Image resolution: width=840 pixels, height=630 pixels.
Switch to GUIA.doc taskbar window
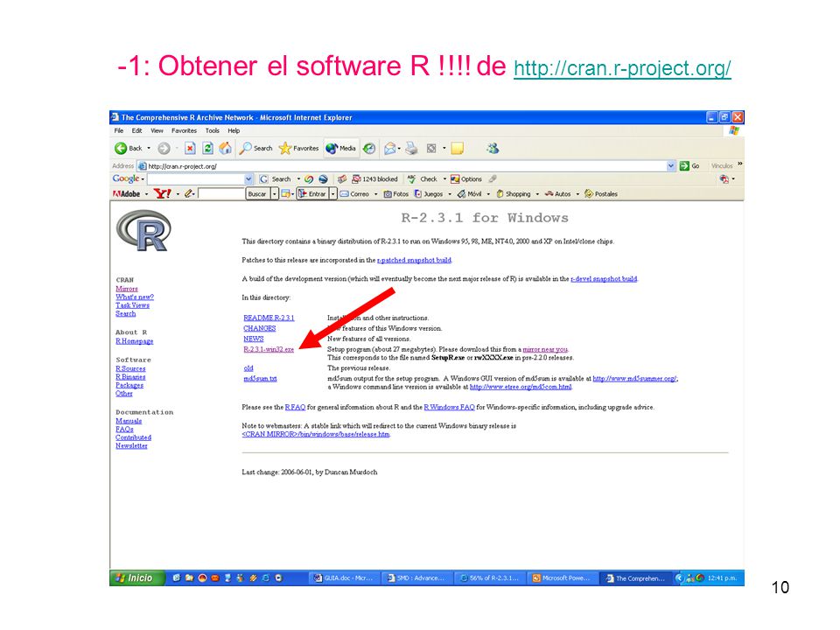(x=345, y=578)
